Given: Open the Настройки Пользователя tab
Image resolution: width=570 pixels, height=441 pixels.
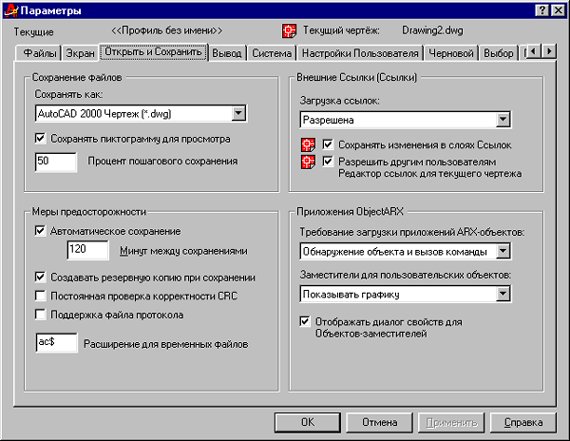Looking at the screenshot, I should (x=360, y=53).
